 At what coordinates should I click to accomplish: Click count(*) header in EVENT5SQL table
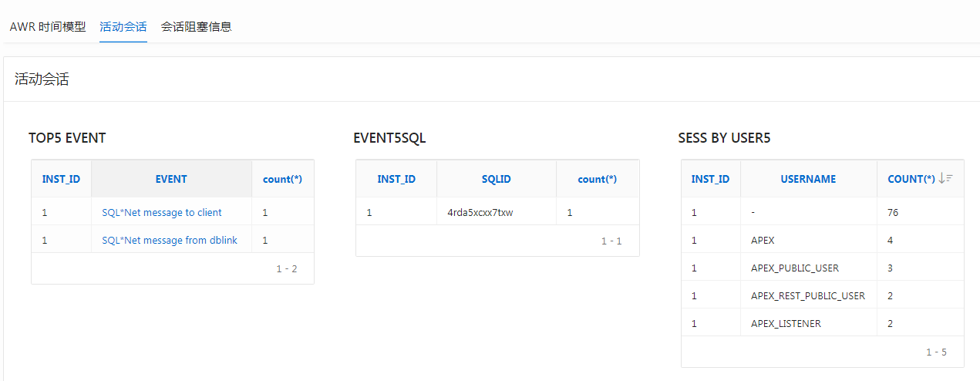click(598, 179)
